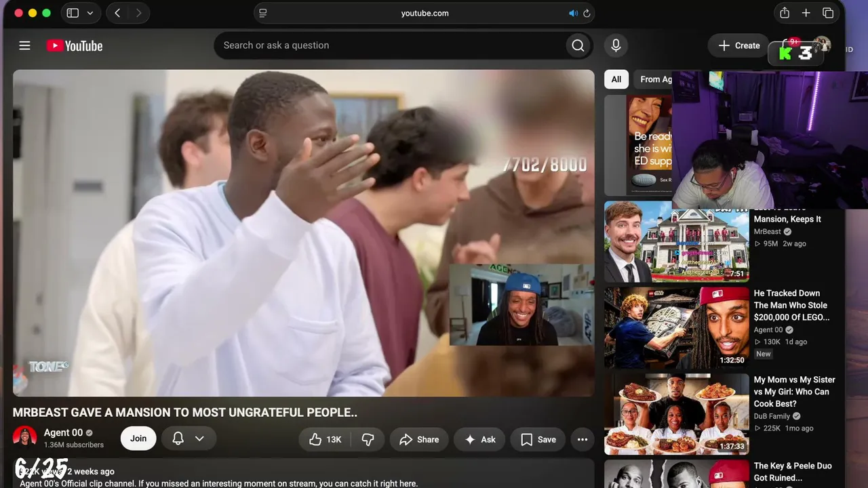Dislike this video
Screen dimensions: 868x488
click(x=368, y=439)
